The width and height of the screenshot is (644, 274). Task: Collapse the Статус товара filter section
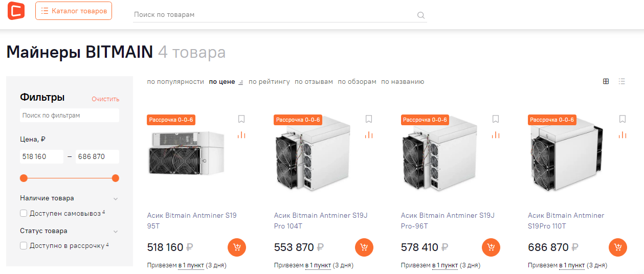tap(116, 231)
